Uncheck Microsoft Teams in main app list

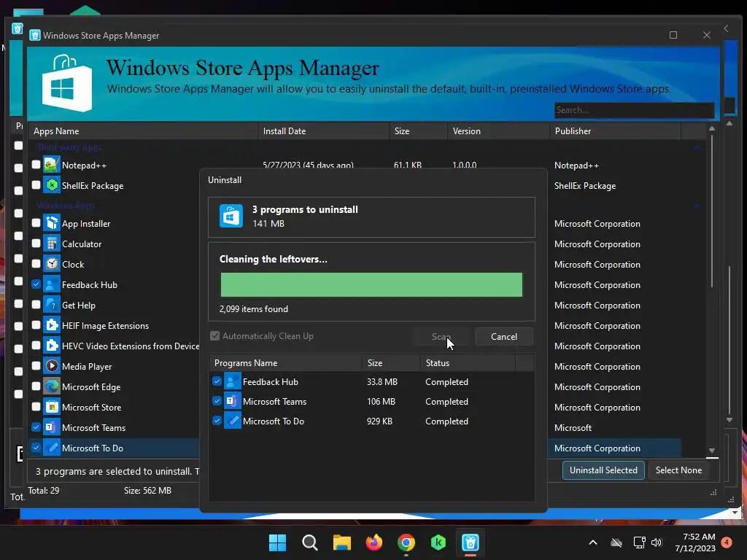(x=36, y=427)
